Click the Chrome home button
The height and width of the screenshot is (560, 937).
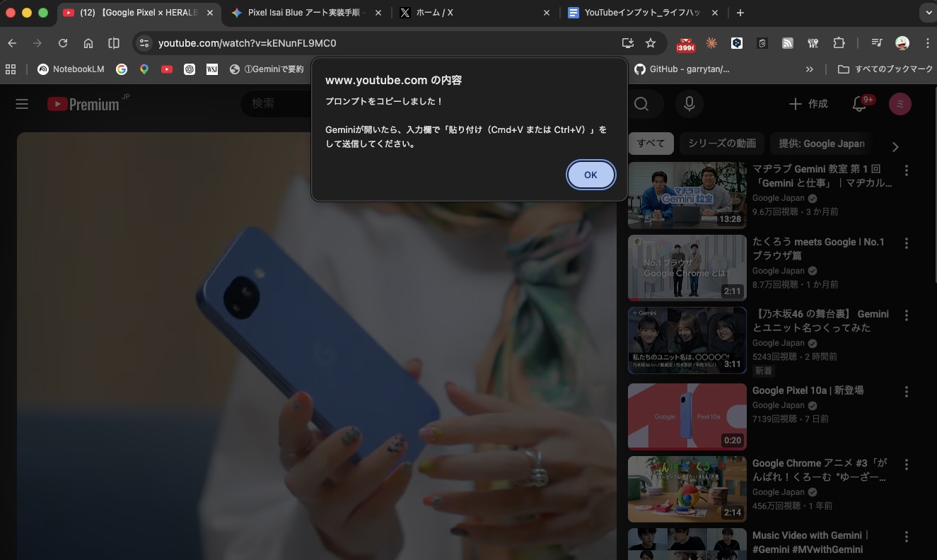pos(88,43)
